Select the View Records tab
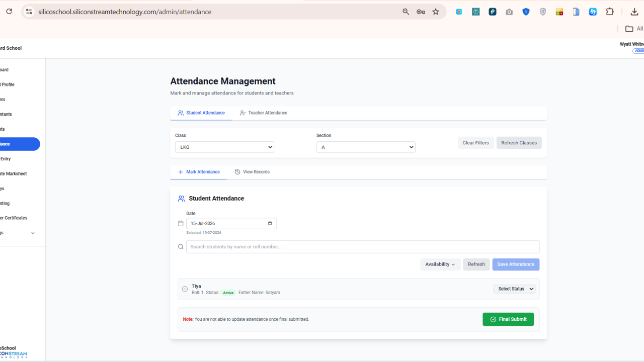The width and height of the screenshot is (644, 362). coord(252,172)
